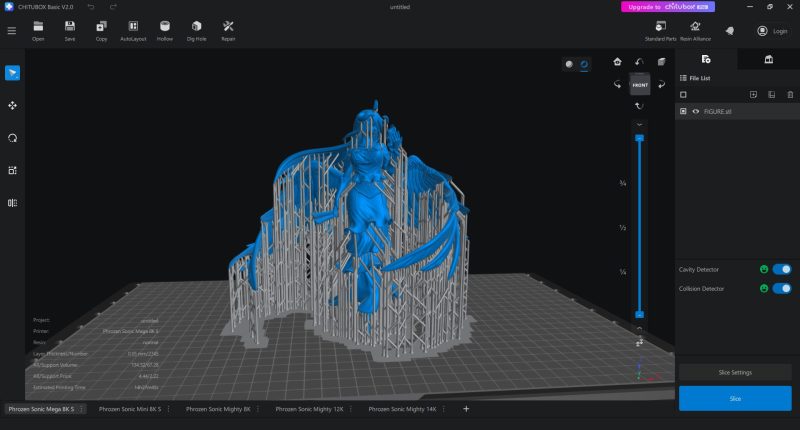800x430 pixels.
Task: Switch to the supports tab icon
Action: pos(768,59)
